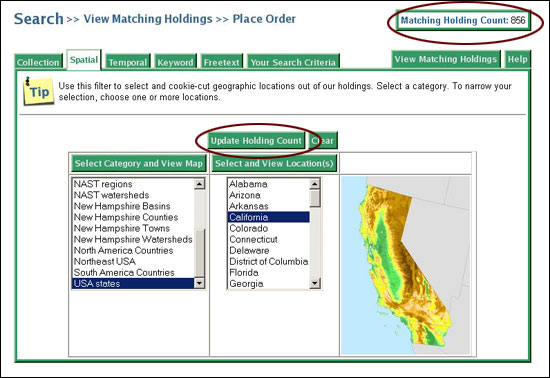
Task: Click the category list scrollbar thumb
Action: 200,252
